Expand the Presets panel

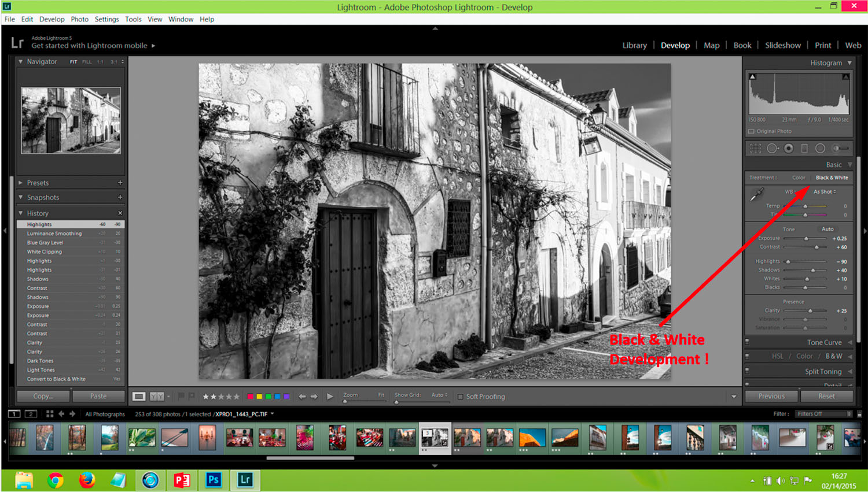pos(21,183)
